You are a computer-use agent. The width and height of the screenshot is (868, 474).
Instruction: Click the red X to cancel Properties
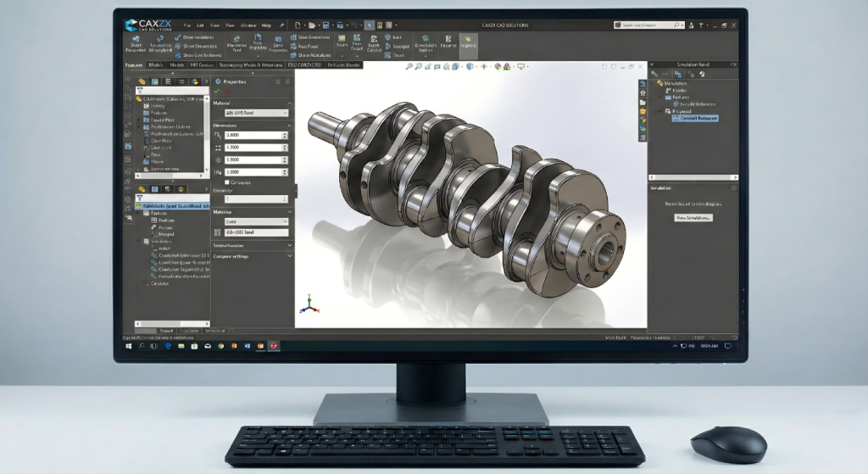[x=226, y=91]
